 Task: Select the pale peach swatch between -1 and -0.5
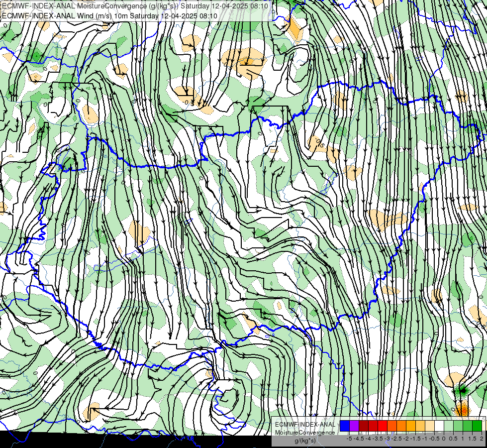(430, 426)
